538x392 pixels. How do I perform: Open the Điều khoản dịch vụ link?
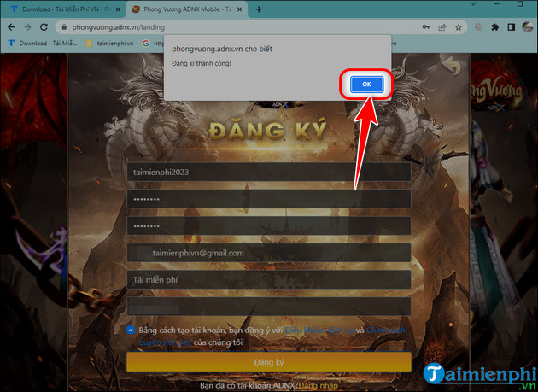pyautogui.click(x=319, y=331)
